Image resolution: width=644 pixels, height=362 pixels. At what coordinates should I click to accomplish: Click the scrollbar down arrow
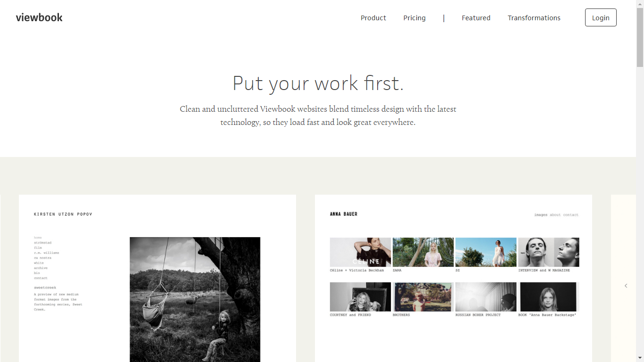click(x=640, y=358)
